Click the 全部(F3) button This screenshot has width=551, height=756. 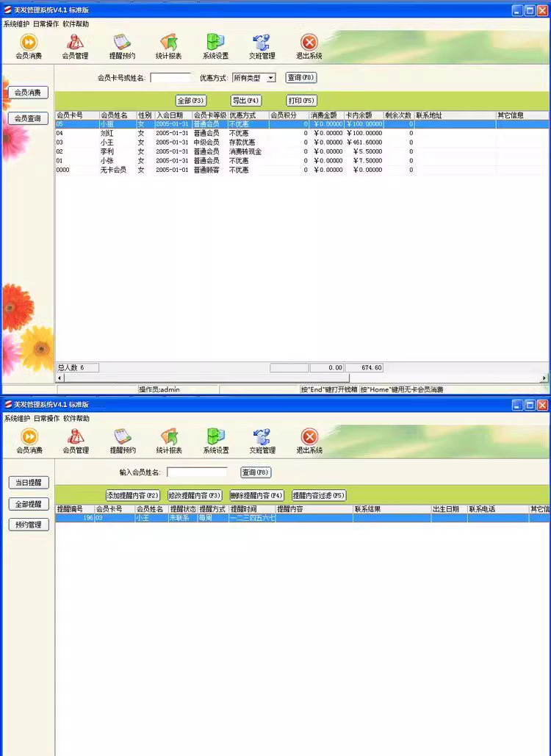(191, 100)
